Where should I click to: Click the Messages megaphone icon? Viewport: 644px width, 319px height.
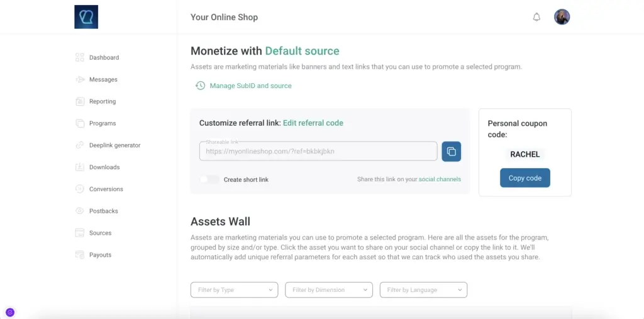(80, 79)
